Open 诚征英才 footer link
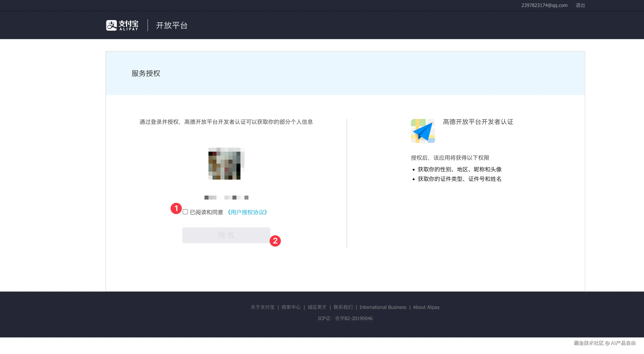The width and height of the screenshot is (644, 354). [x=317, y=307]
